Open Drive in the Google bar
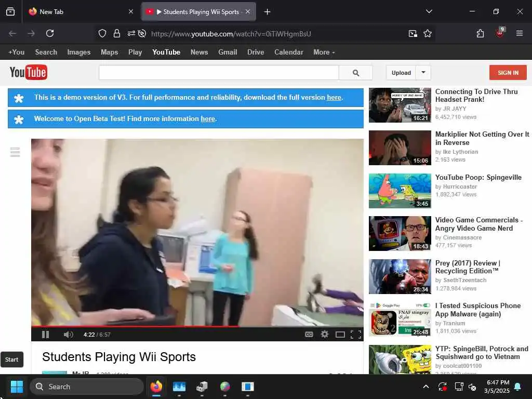The image size is (532, 399). click(256, 52)
